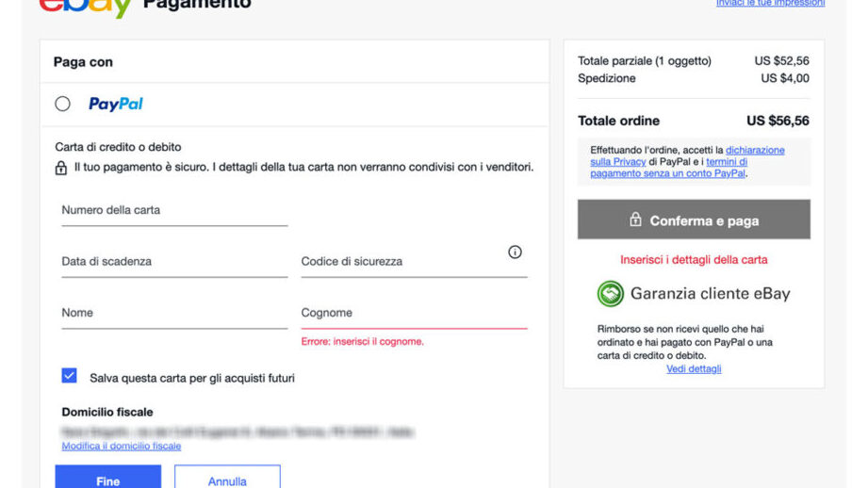The height and width of the screenshot is (488, 868).
Task: Open dichiarazione sulla Privacy link
Action: pos(687,156)
